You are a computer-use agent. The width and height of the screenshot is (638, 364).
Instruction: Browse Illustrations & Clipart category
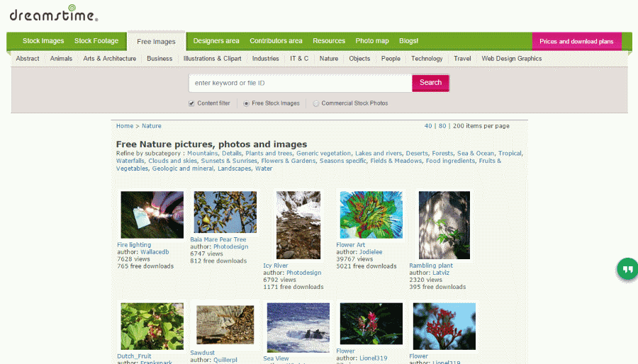(x=213, y=59)
